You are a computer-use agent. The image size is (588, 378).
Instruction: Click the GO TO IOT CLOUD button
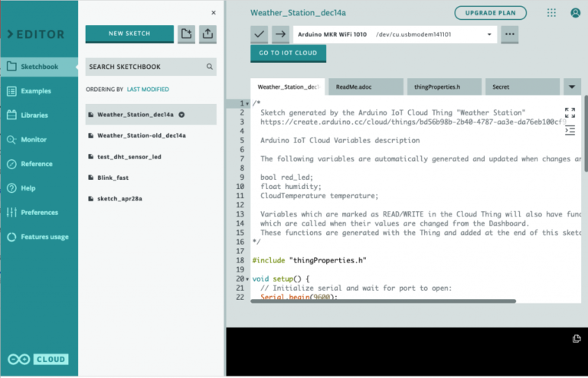pos(288,53)
